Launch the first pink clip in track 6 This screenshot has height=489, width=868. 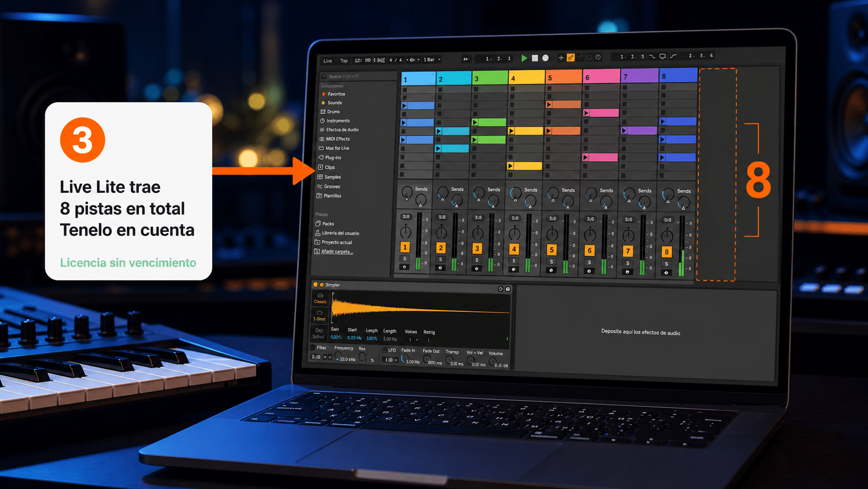coord(587,113)
